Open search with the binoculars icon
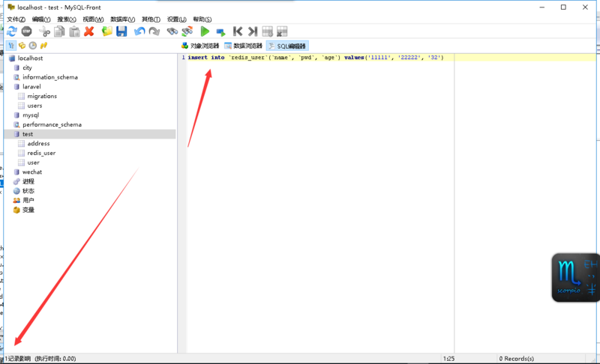The image size is (600, 364). [172, 31]
